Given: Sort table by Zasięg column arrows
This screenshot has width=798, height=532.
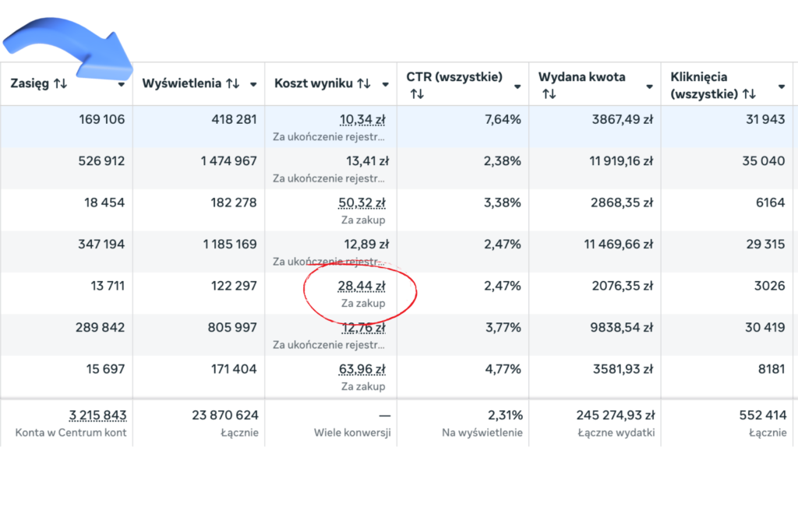Looking at the screenshot, I should coord(60,84).
